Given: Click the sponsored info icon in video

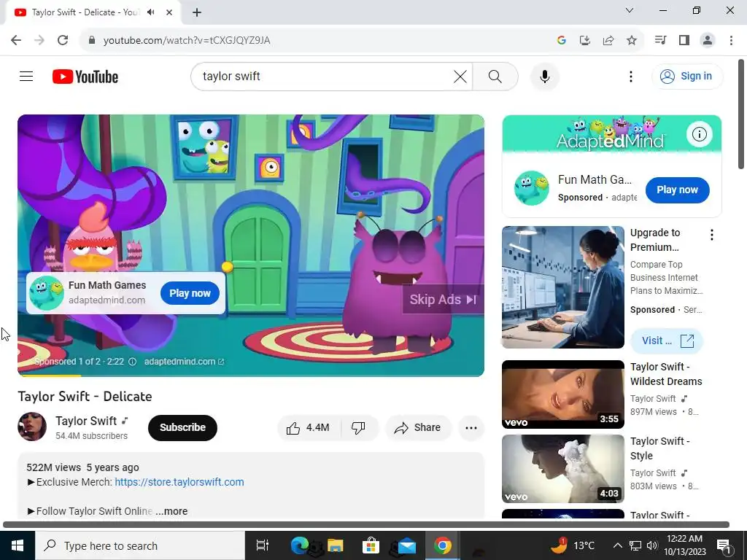Looking at the screenshot, I should point(133,362).
